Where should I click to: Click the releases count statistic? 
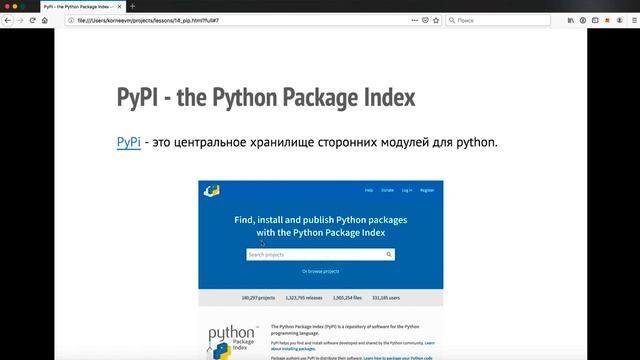(304, 298)
